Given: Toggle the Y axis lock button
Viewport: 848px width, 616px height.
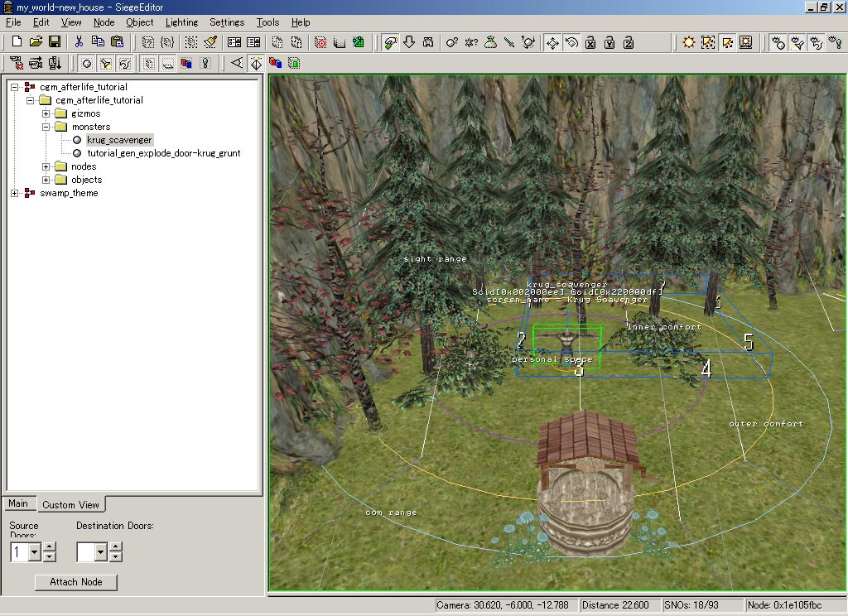Looking at the screenshot, I should tap(609, 41).
